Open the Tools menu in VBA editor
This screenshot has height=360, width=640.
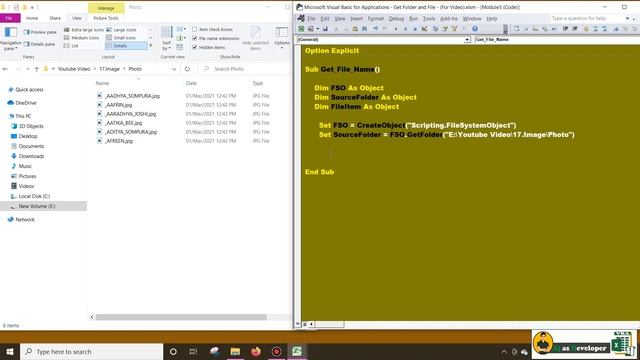(429, 19)
